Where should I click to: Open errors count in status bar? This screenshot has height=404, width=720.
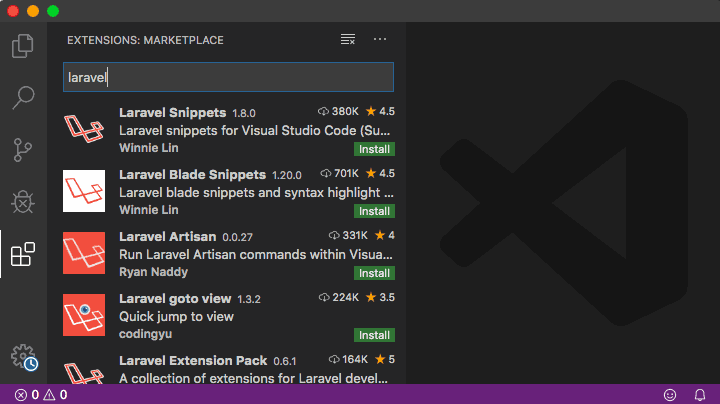coord(27,395)
